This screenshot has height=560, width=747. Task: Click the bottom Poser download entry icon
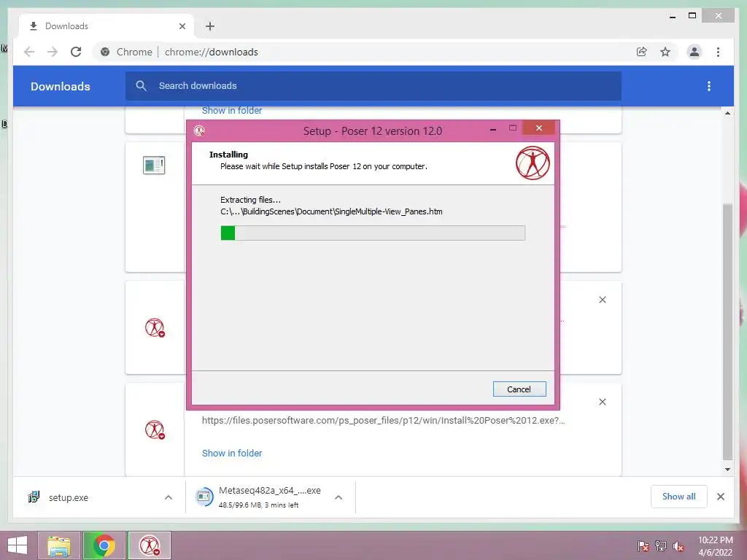tap(155, 429)
